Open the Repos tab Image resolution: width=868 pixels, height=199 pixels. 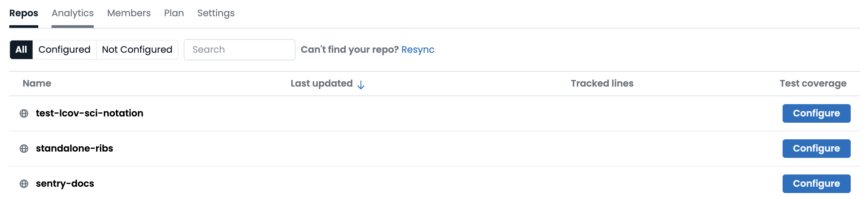24,13
